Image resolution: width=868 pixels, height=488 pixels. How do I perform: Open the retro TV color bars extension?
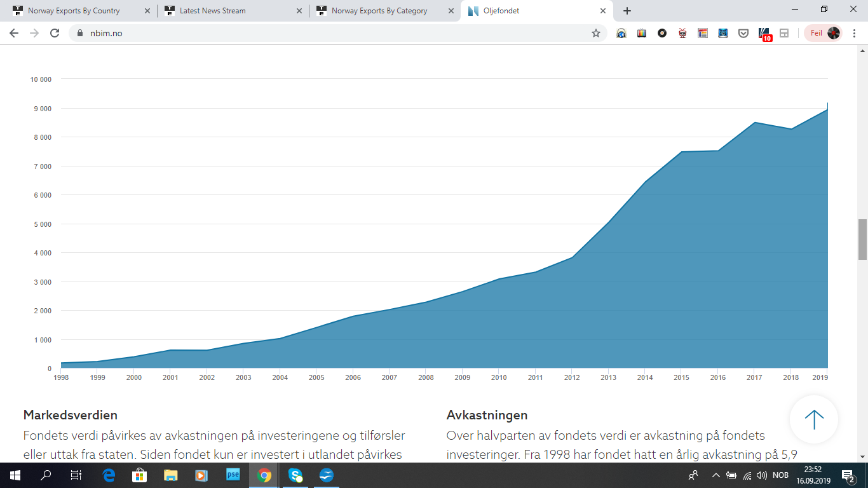coord(642,33)
